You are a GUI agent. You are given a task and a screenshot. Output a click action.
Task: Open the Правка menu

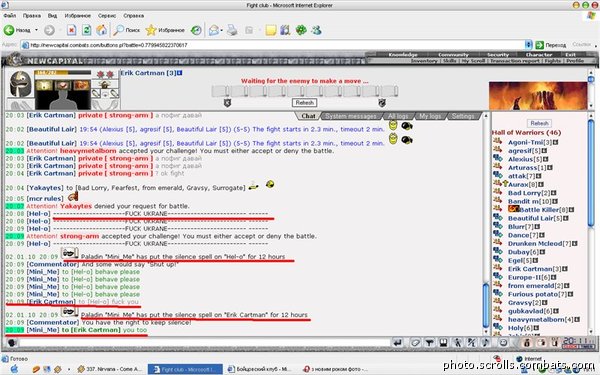click(x=32, y=16)
